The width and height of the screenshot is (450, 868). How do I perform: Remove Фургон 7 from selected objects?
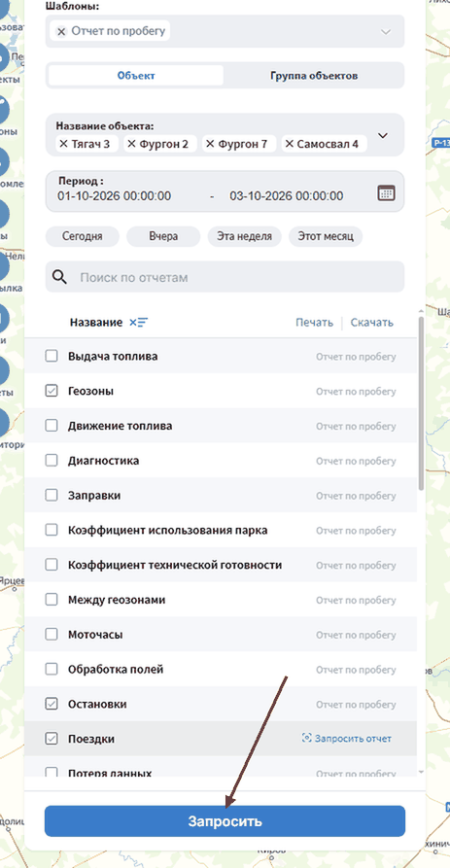(210, 145)
